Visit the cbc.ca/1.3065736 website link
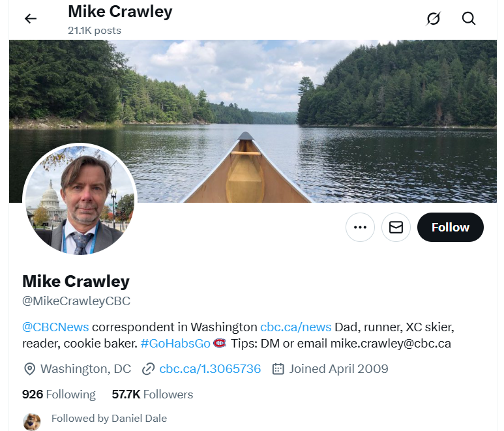 210,369
